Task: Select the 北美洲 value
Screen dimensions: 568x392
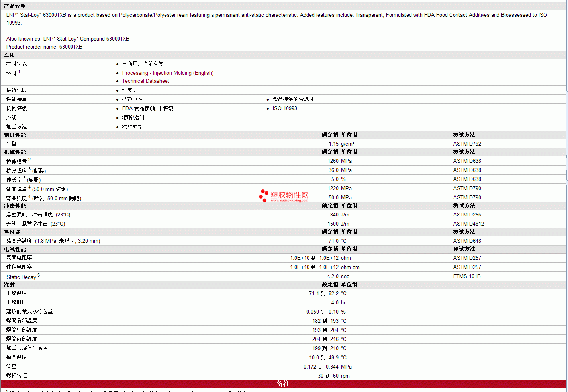Action: tap(130, 90)
